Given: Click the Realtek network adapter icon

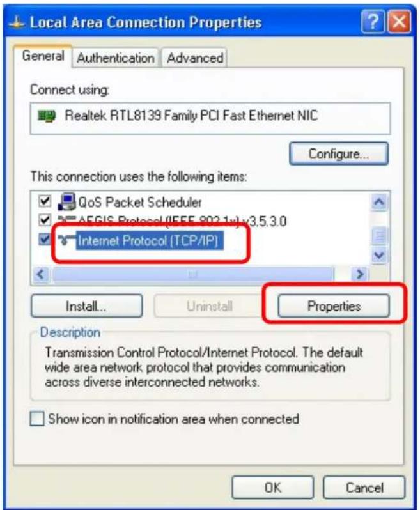Looking at the screenshot, I should point(47,116).
